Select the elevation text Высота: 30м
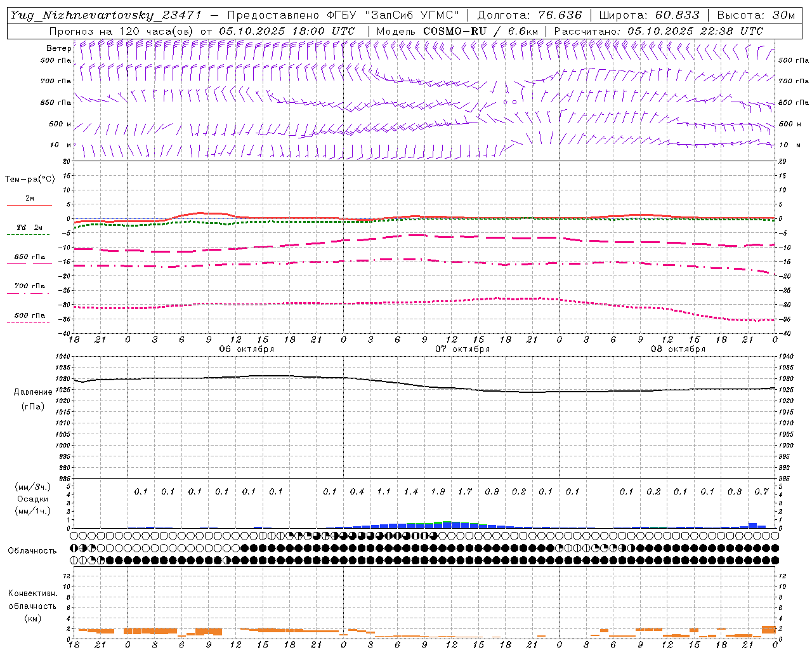 [x=756, y=15]
